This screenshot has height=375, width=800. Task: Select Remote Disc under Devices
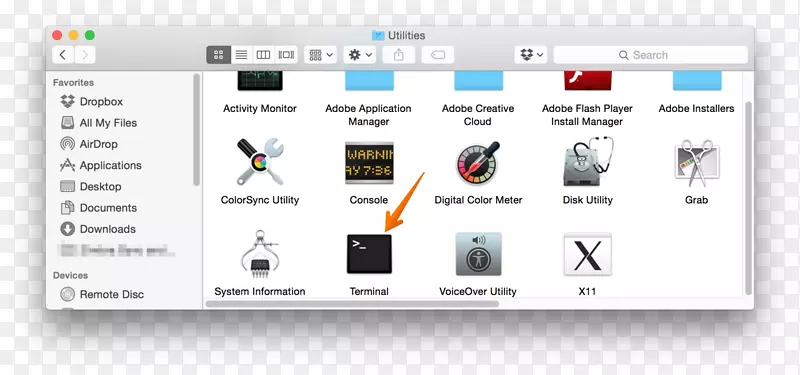tap(102, 294)
